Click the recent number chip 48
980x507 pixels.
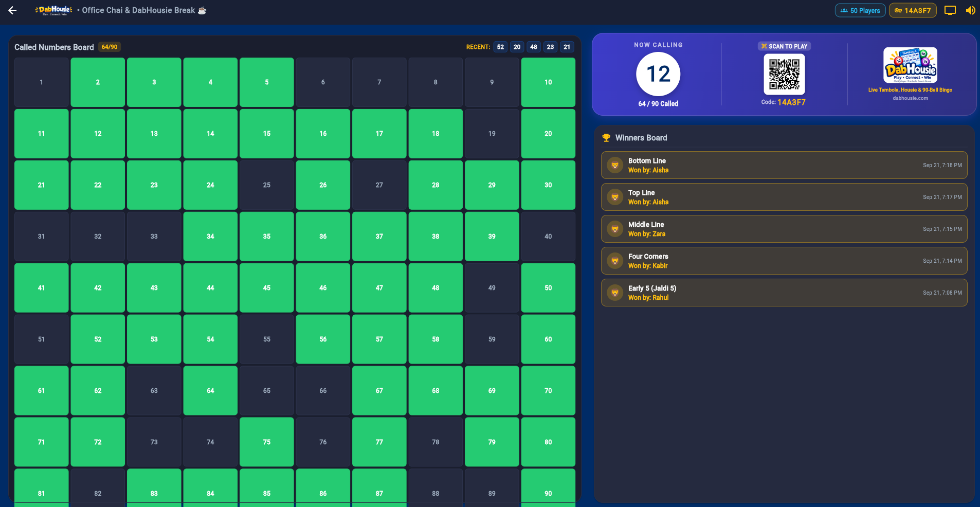coord(534,47)
